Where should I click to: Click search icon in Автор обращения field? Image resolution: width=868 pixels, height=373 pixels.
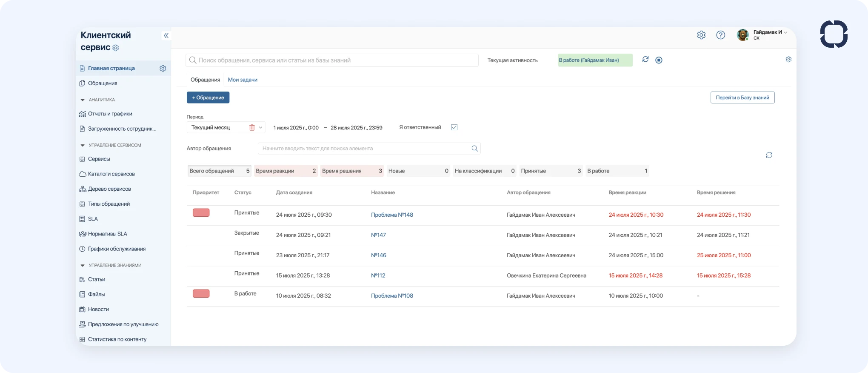tap(474, 149)
